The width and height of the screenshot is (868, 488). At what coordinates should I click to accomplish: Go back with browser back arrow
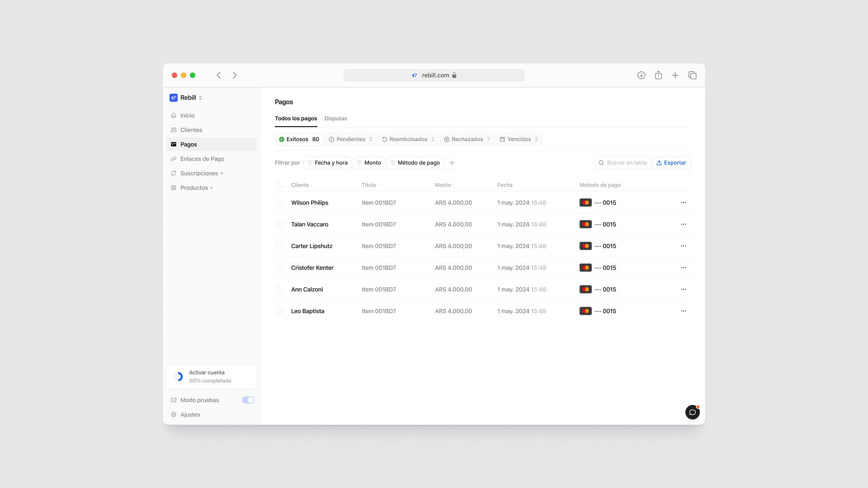tap(219, 75)
